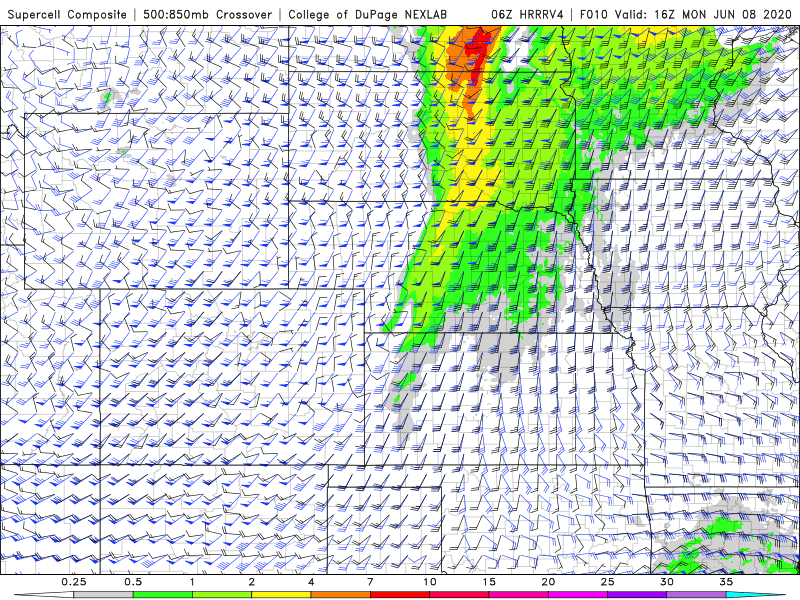Click the 0.25 legend value
Screen dimensions: 800x600
pyautogui.click(x=73, y=582)
